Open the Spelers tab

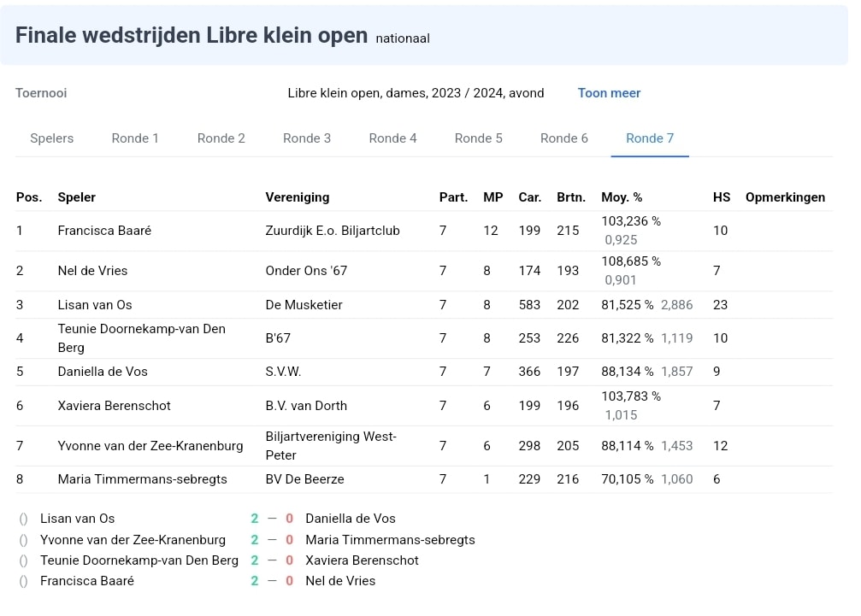[x=51, y=138]
